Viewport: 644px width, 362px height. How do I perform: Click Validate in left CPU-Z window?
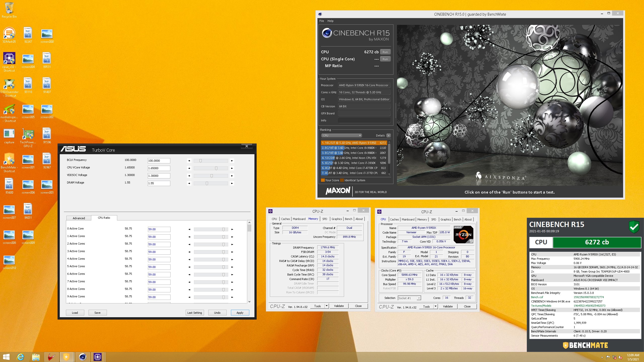(x=339, y=306)
